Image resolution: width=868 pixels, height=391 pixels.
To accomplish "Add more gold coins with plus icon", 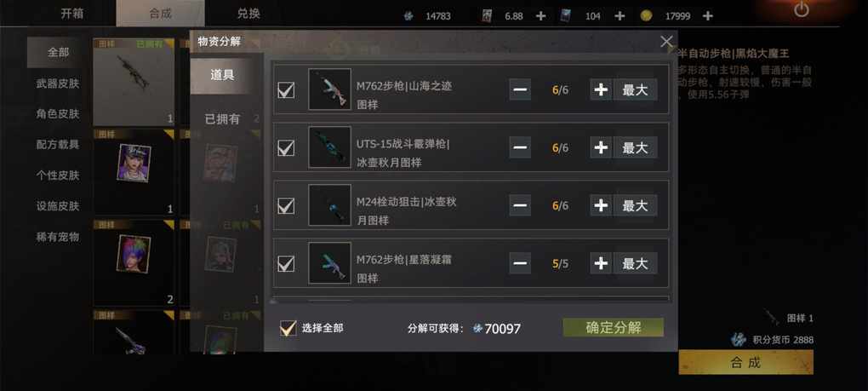I will (707, 16).
